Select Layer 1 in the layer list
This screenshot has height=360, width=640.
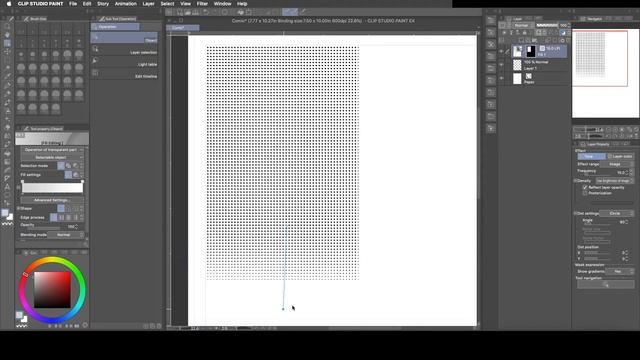[x=540, y=65]
